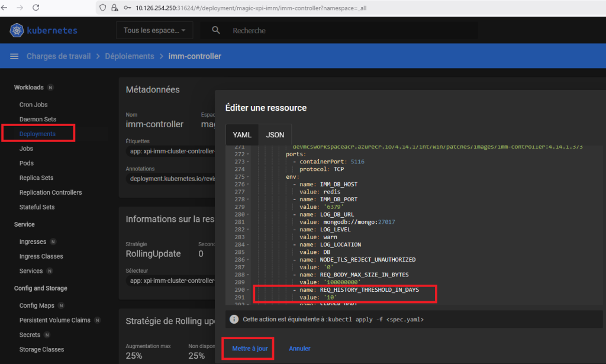The height and width of the screenshot is (364, 606).
Task: Collapse the 'env:' block at line 275
Action: coord(249,176)
